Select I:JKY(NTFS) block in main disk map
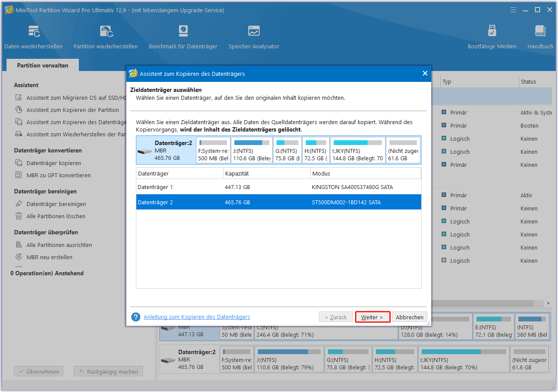Viewport: 558px width, 392px height. [x=463, y=359]
